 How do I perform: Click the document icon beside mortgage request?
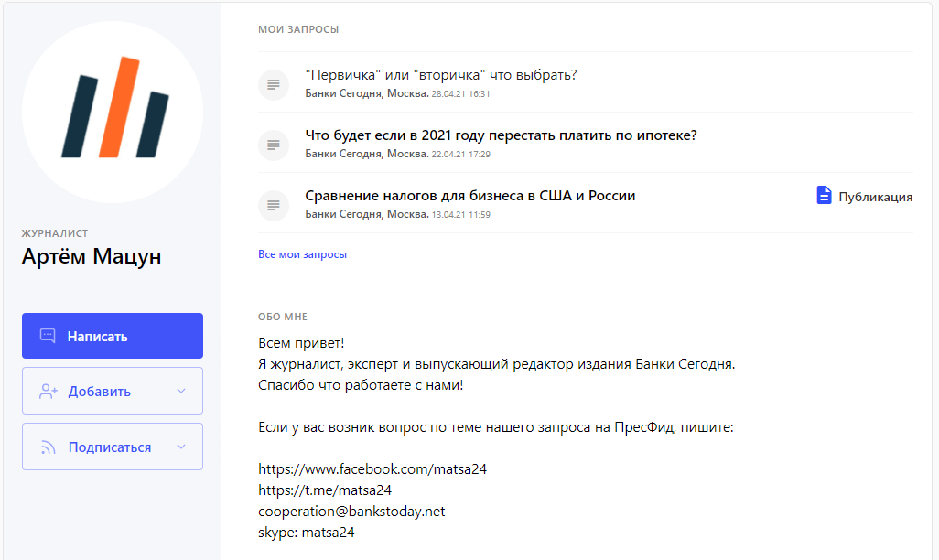point(273,145)
